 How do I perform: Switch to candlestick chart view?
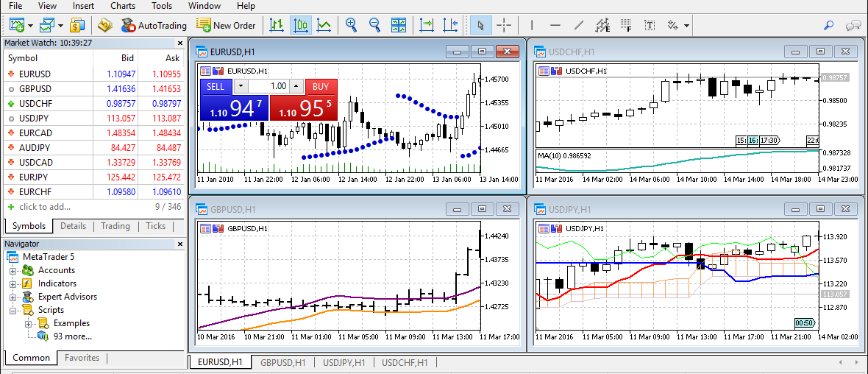coord(301,25)
